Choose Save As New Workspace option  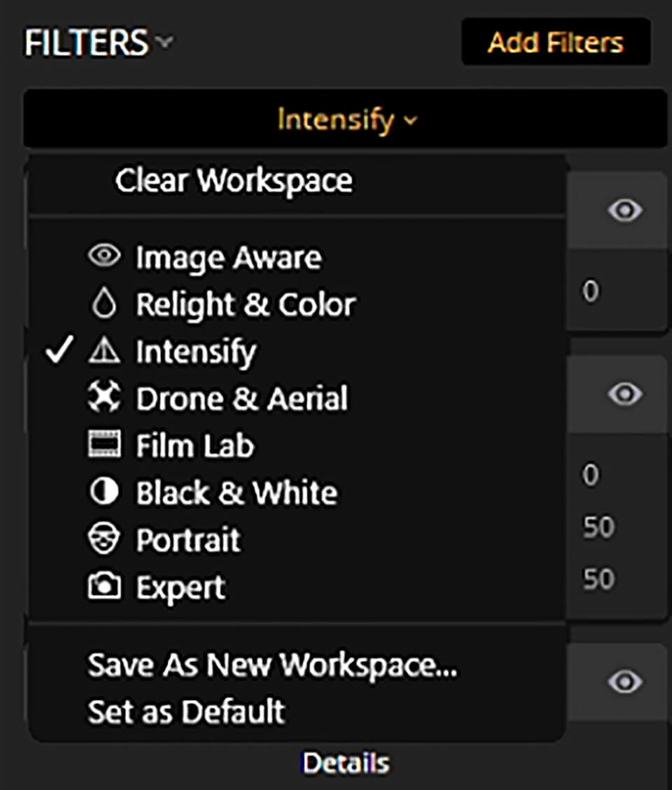pyautogui.click(x=272, y=665)
